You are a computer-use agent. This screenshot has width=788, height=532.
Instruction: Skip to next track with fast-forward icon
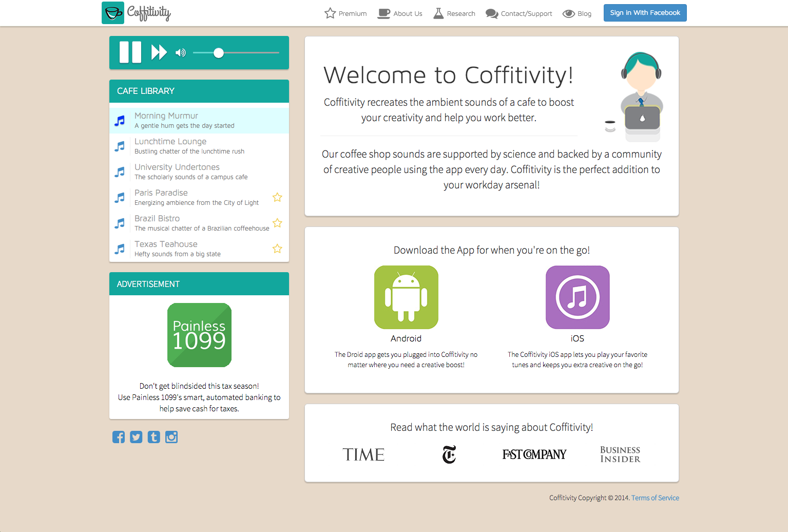pyautogui.click(x=159, y=52)
